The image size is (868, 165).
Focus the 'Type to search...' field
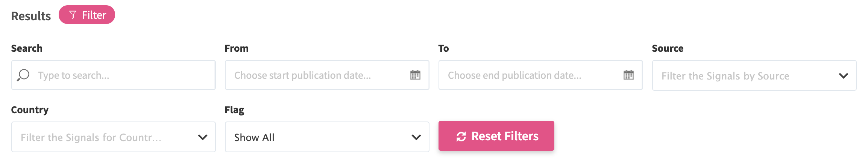point(120,75)
